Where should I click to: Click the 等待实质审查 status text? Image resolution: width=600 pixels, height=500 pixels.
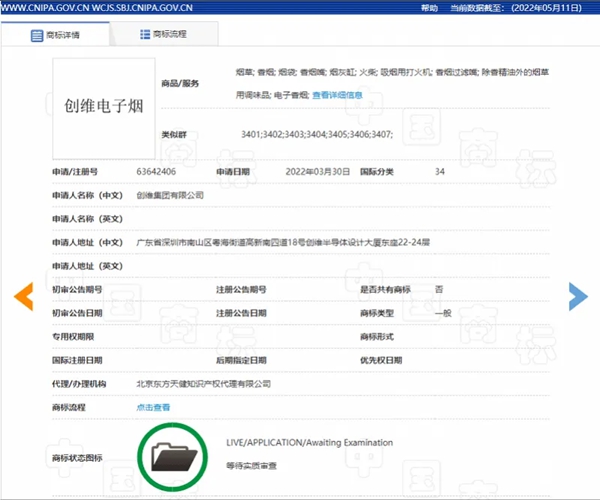coord(251,465)
